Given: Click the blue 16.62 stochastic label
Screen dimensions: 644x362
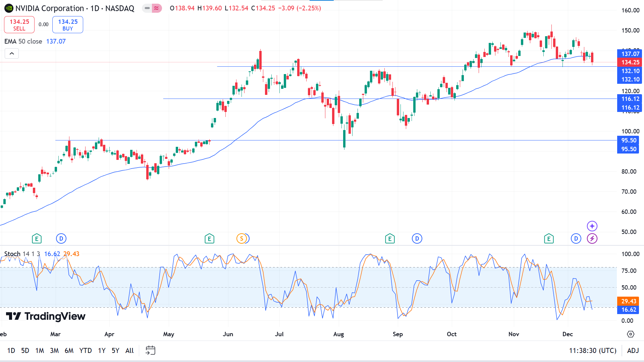Looking at the screenshot, I should point(628,310).
